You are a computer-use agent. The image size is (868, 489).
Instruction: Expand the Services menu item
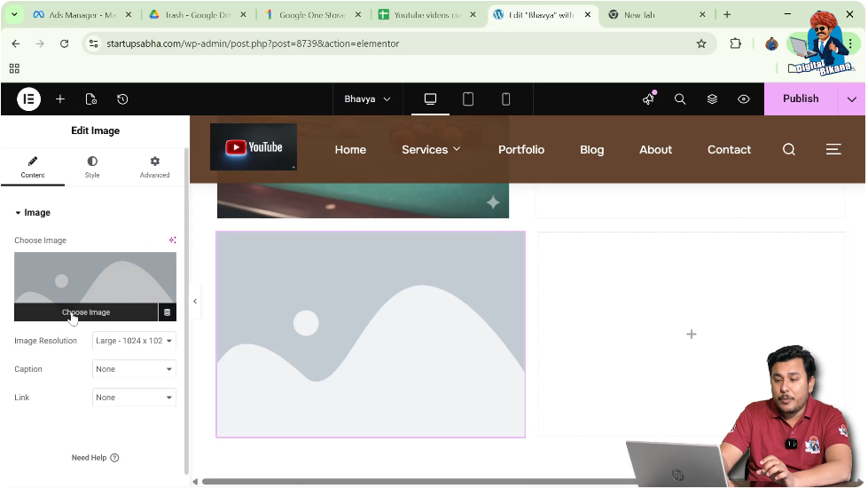(431, 149)
